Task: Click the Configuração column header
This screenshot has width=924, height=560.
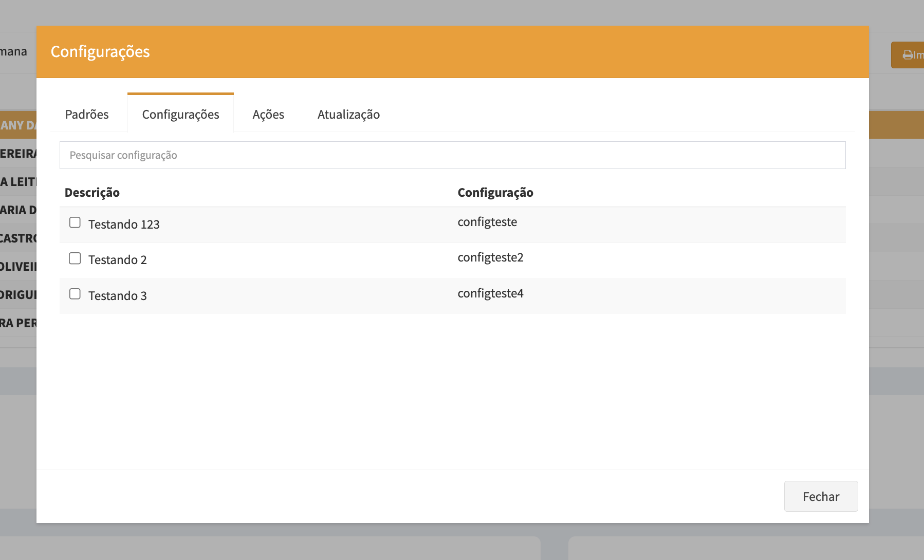Action: point(495,193)
